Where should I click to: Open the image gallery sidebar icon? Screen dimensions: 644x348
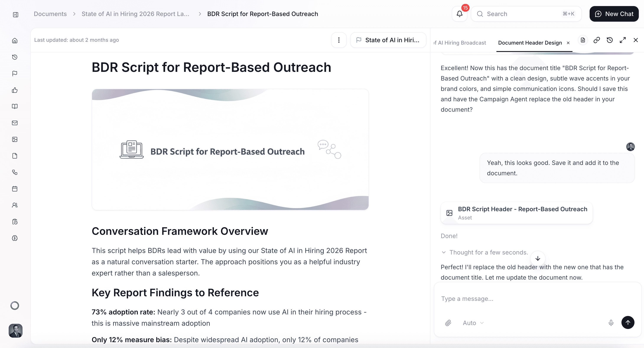coord(15,139)
